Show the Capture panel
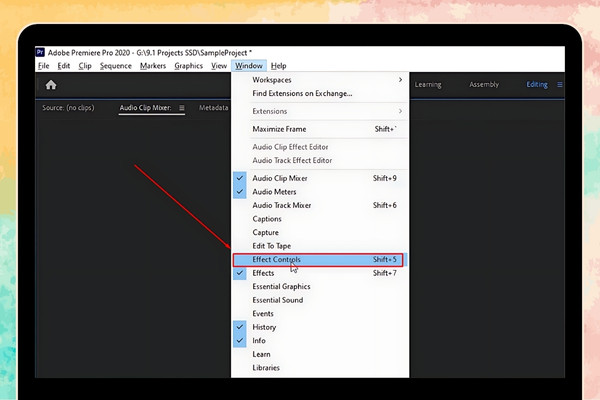Viewport: 600px width, 400px height. [320, 232]
